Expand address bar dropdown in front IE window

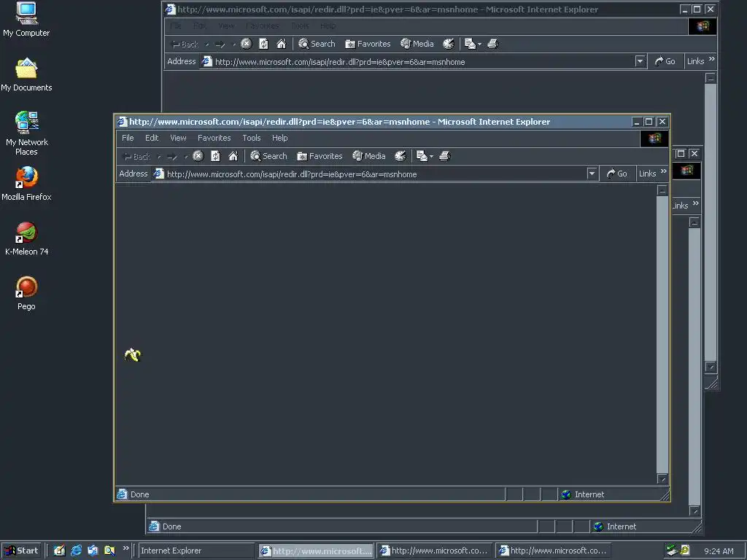pos(592,174)
